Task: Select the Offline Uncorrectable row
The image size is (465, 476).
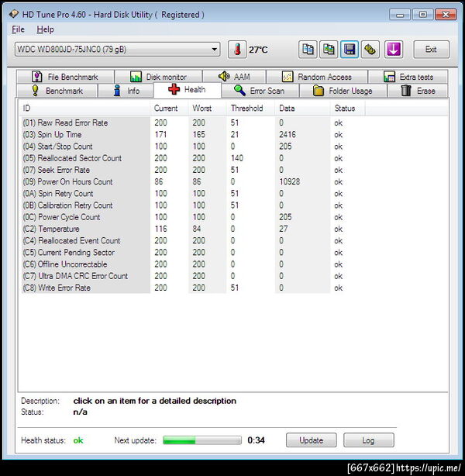Action: coord(193,264)
